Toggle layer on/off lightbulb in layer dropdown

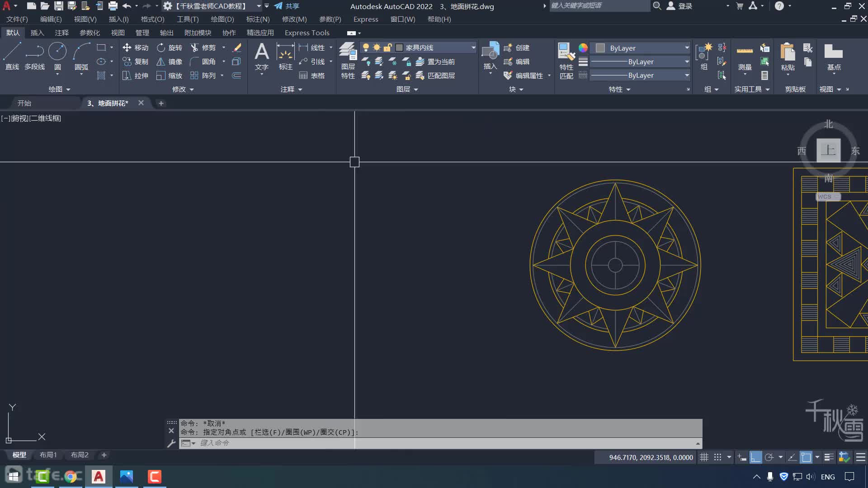click(x=366, y=47)
